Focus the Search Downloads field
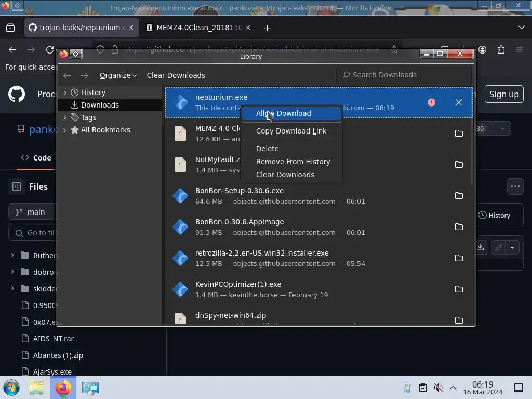This screenshot has width=532, height=399. 404,75
